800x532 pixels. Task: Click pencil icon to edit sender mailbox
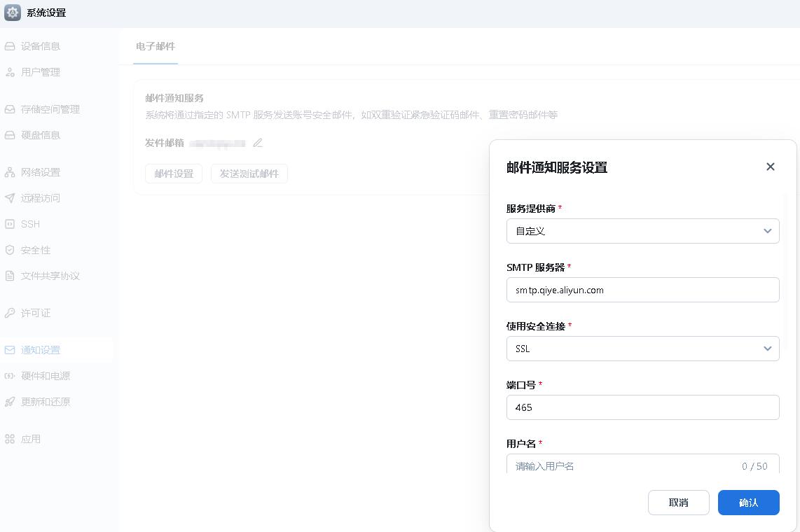click(258, 143)
